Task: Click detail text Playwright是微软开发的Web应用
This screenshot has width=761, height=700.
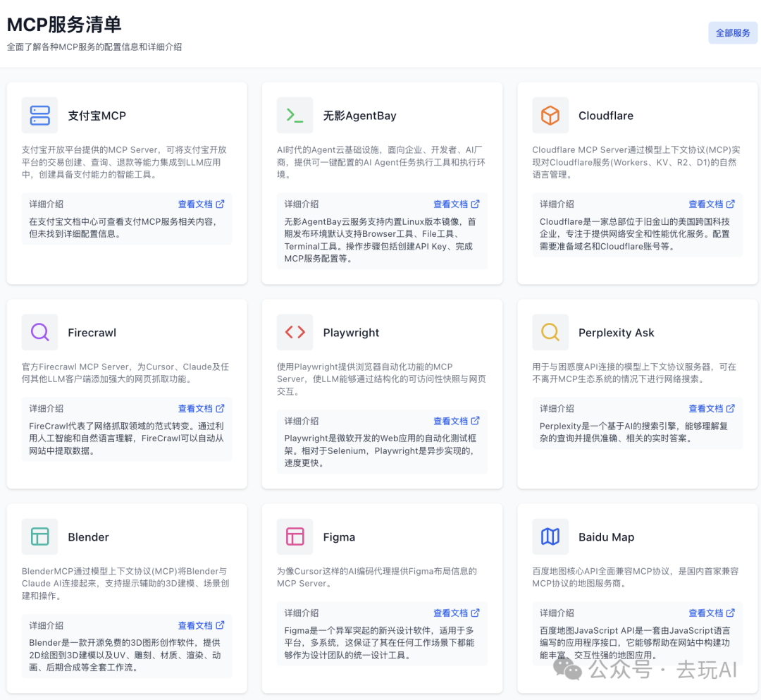Action: (380, 451)
